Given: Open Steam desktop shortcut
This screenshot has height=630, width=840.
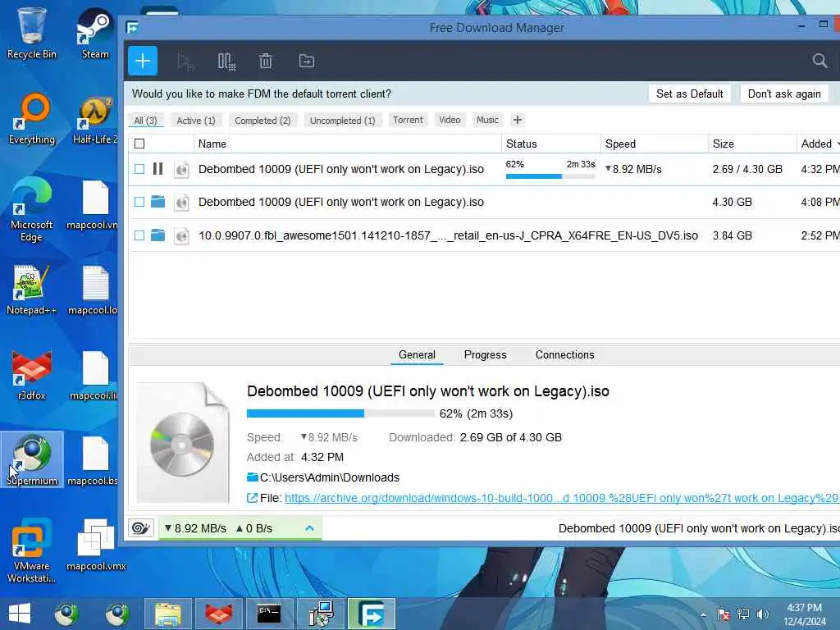Looking at the screenshot, I should (x=95, y=33).
